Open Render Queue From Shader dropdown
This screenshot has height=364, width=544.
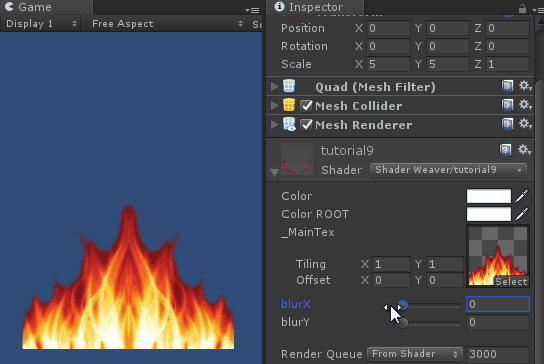(415, 354)
